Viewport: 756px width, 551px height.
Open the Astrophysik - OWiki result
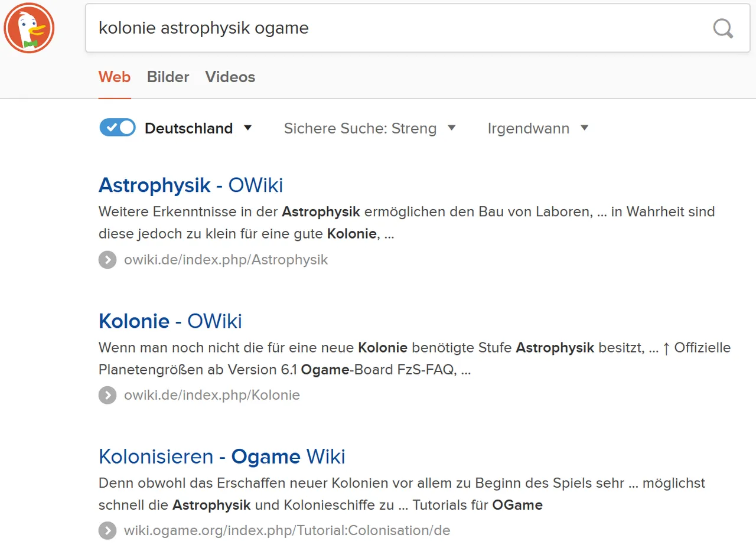191,185
